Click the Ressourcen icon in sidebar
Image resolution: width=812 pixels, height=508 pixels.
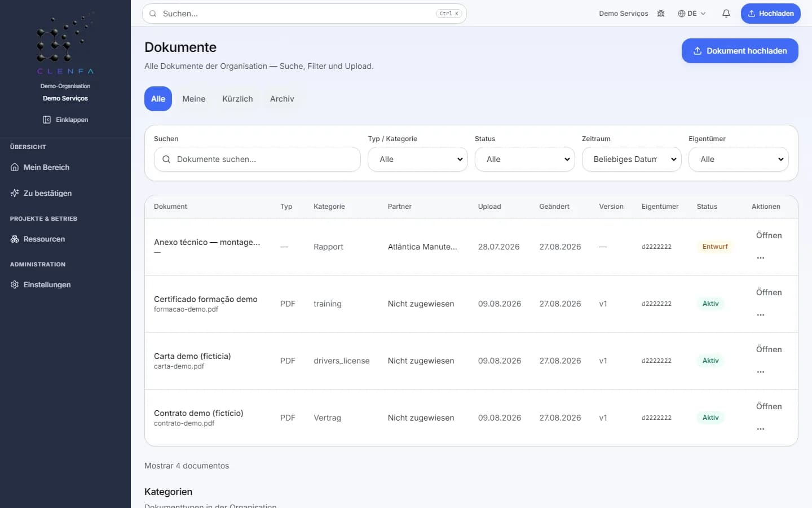[x=15, y=239]
